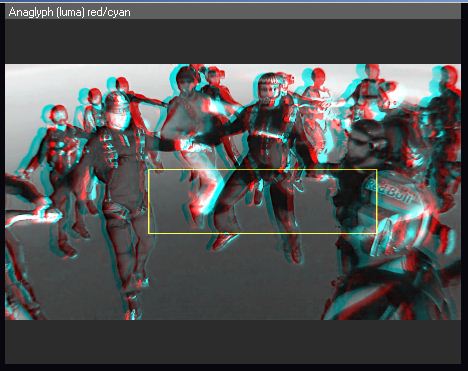Screen dimensions: 468x371
Task: Click the helmet camera on central skydiver
Action: pyautogui.click(x=289, y=79)
